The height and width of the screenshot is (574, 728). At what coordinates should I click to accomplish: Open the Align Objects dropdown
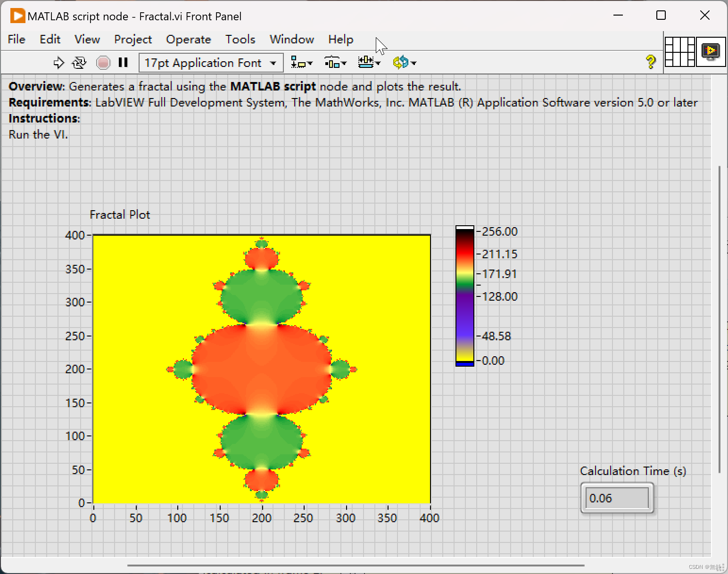point(302,63)
